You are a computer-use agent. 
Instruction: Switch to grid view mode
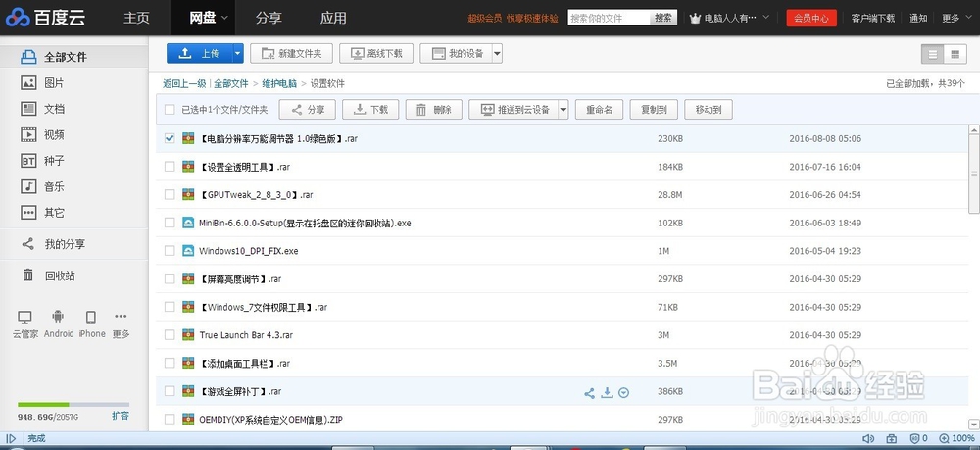[x=955, y=54]
